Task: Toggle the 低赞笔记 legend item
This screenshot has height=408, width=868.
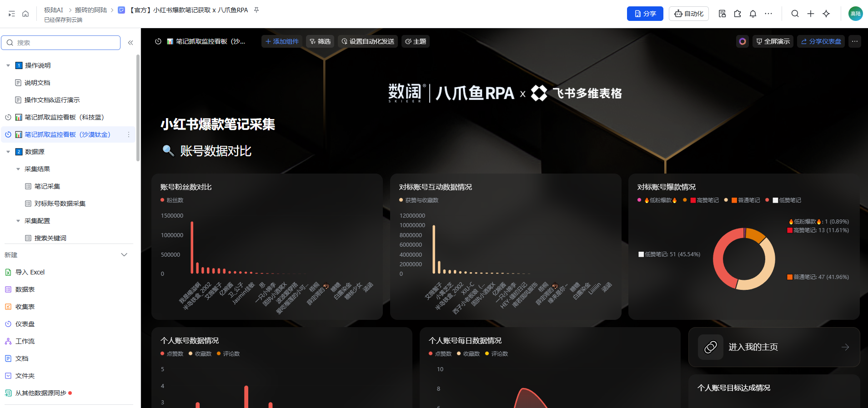Action: (783, 200)
